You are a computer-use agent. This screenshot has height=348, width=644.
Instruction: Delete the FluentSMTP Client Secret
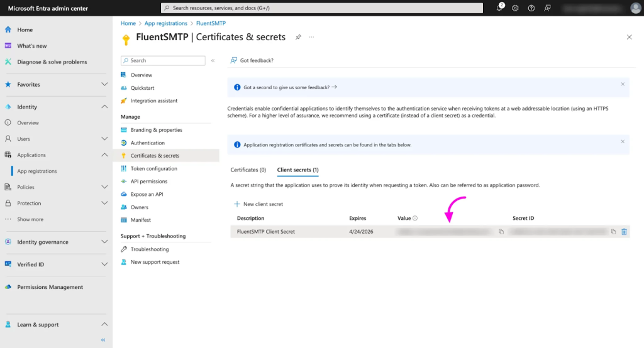point(624,232)
